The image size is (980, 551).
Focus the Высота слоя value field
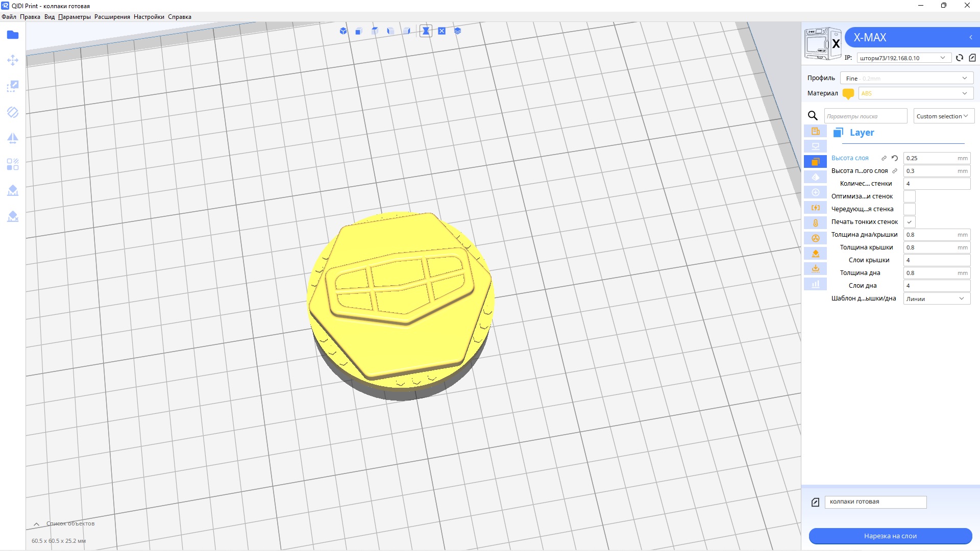(937, 158)
